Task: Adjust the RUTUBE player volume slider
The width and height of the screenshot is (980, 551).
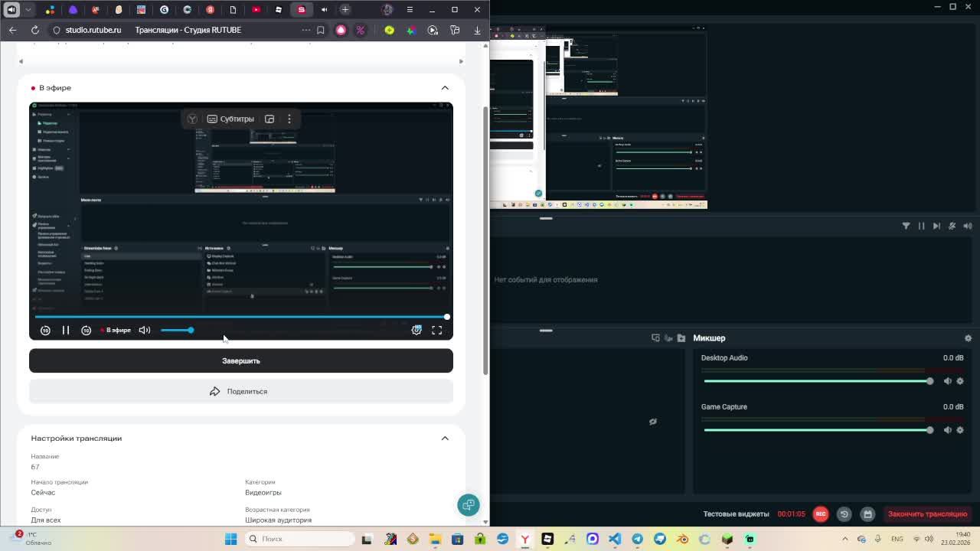Action: point(177,330)
